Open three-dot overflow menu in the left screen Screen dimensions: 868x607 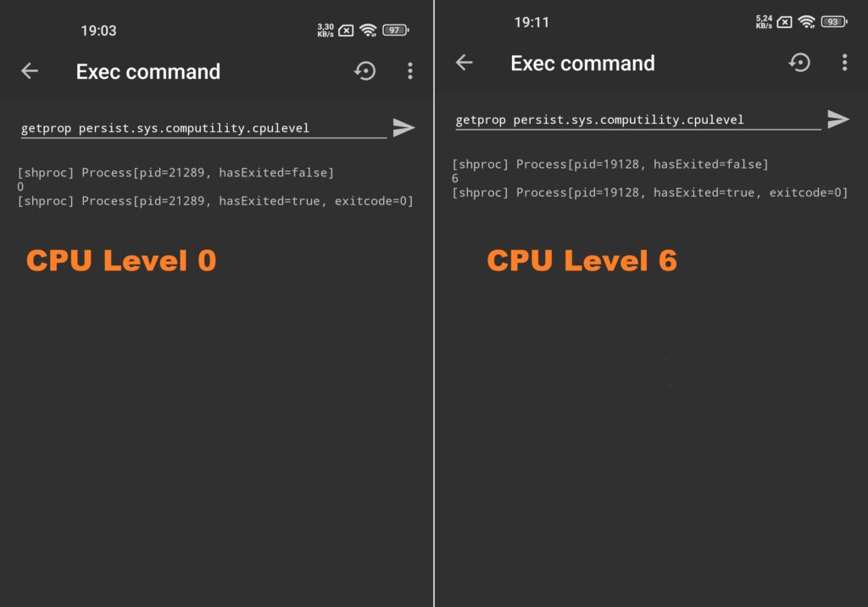click(409, 71)
